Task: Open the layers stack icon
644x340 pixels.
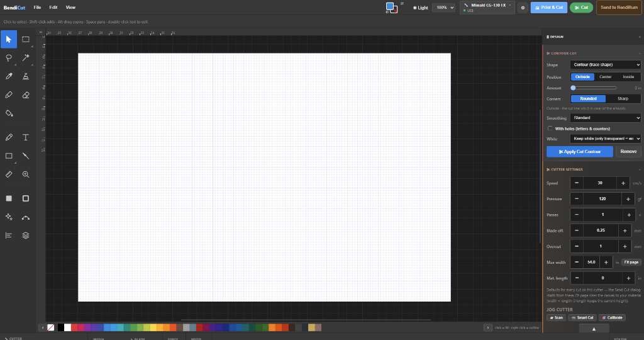Action: pyautogui.click(x=25, y=235)
